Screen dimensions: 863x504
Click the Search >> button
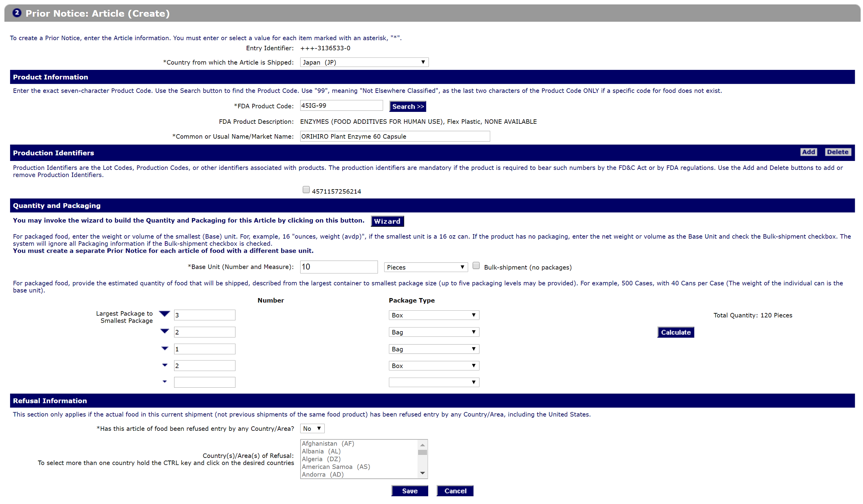[x=408, y=107]
